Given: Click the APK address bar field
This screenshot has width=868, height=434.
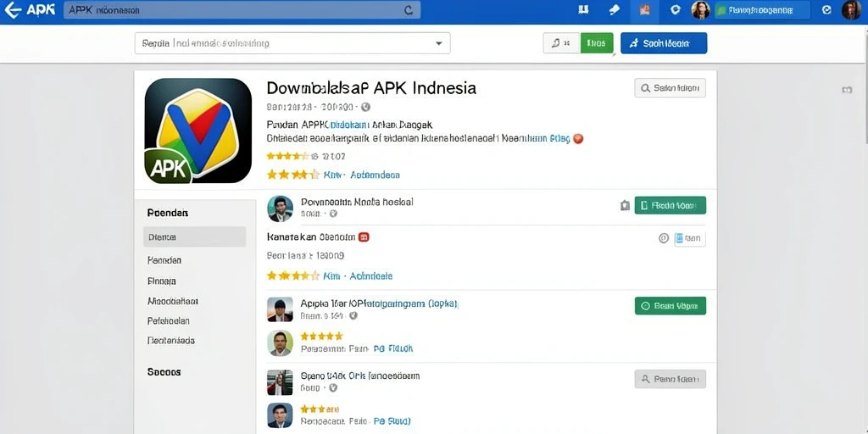Looking at the screenshot, I should (x=242, y=10).
